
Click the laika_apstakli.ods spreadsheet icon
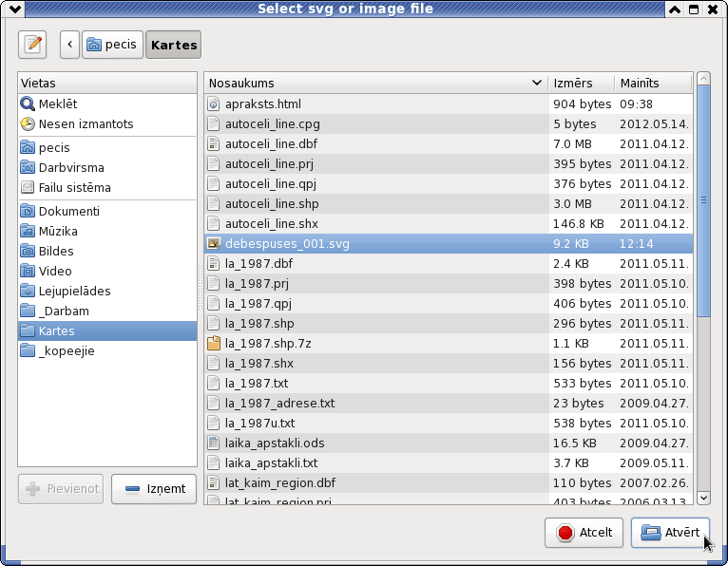coord(213,443)
